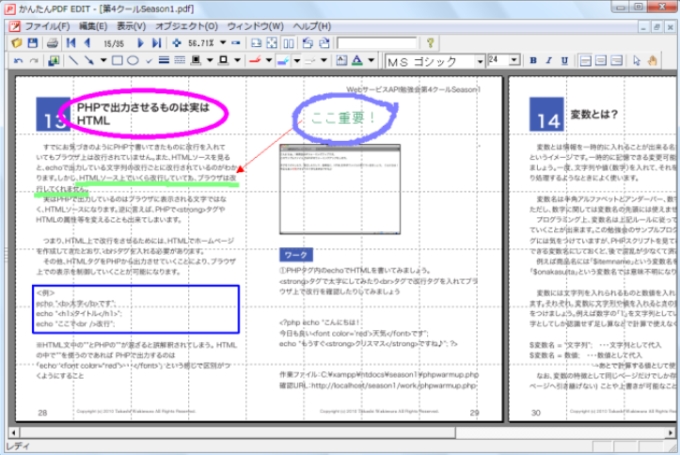Viewport: 680px width, 455px height.
Task: Open the ヘルプ(H) menu
Action: pos(312,26)
